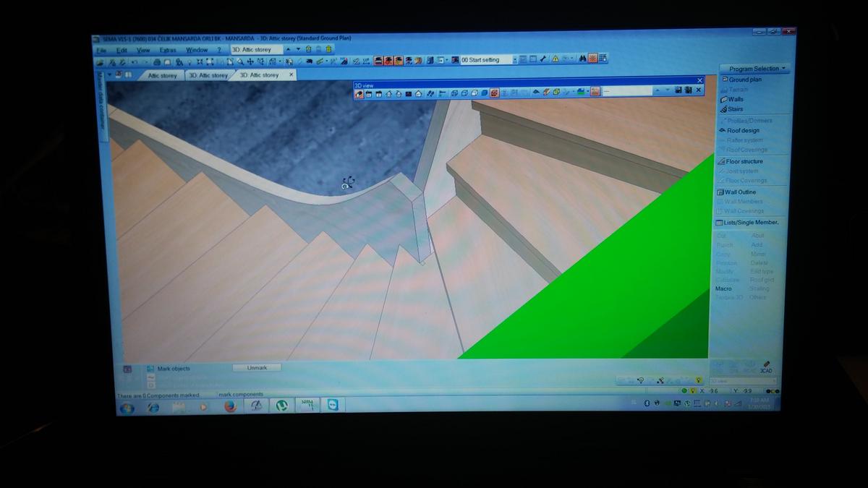
Task: Click the solid blue cube shading icon
Action: click(x=484, y=93)
